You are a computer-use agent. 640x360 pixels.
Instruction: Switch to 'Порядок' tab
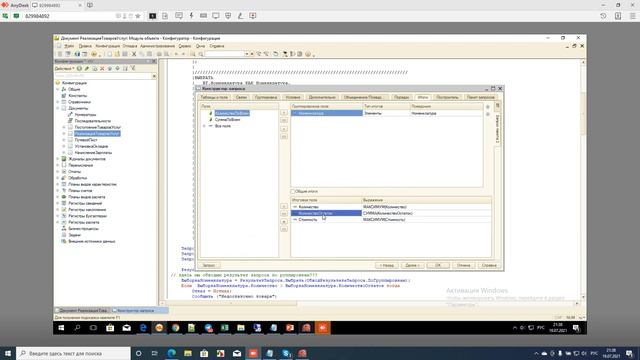coord(401,97)
